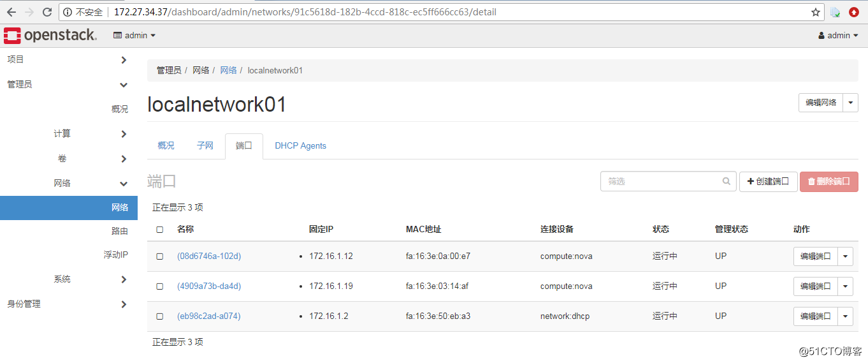This screenshot has height=363, width=868.
Task: Click the browser forward arrow
Action: coord(29,12)
